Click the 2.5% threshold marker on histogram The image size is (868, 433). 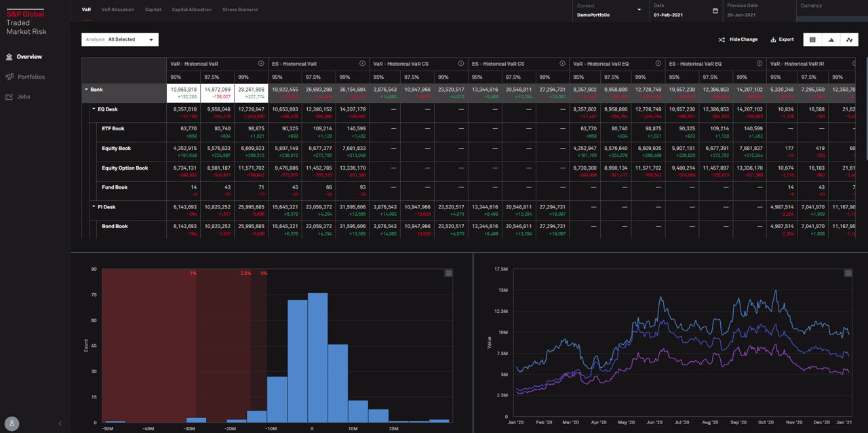tap(245, 273)
